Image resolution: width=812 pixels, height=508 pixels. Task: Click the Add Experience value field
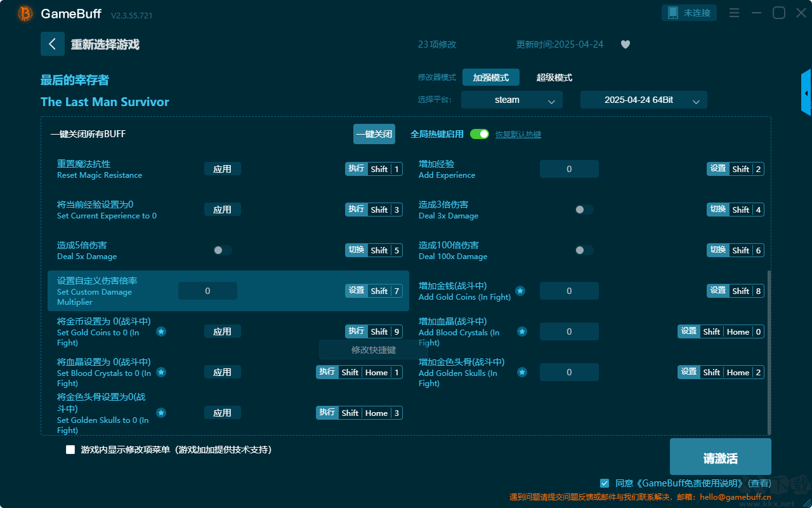pyautogui.click(x=569, y=169)
